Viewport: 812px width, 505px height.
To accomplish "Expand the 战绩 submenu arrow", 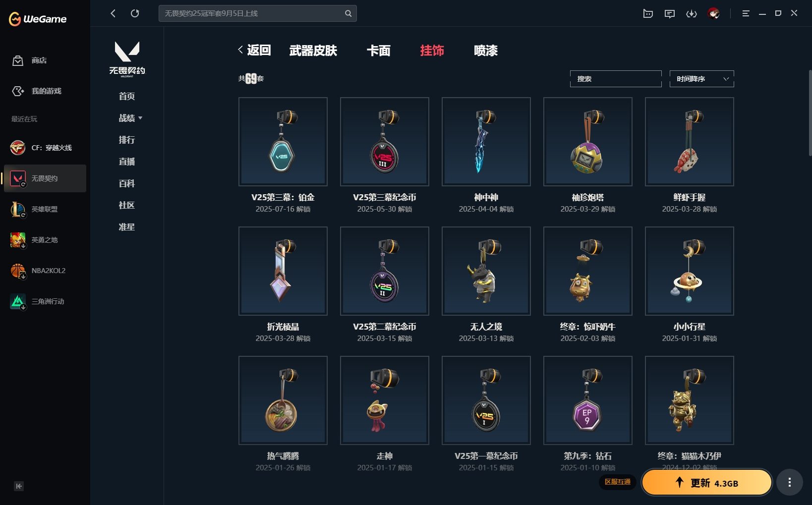I will coord(140,118).
